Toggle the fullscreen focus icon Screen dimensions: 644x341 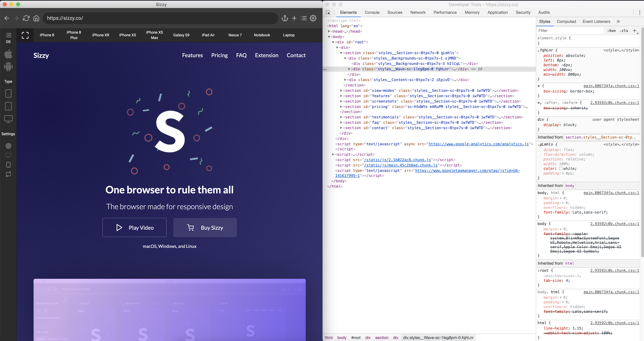pyautogui.click(x=25, y=35)
